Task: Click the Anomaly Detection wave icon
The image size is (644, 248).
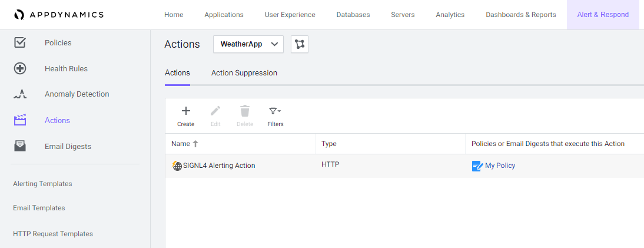Action: click(19, 95)
